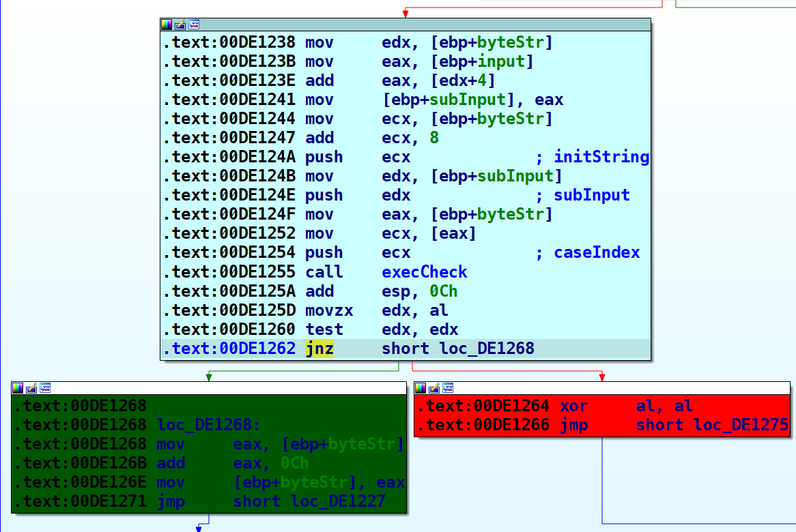Click the edit name icon on the cyan block
Screen dimensions: 796x532
coord(180,25)
